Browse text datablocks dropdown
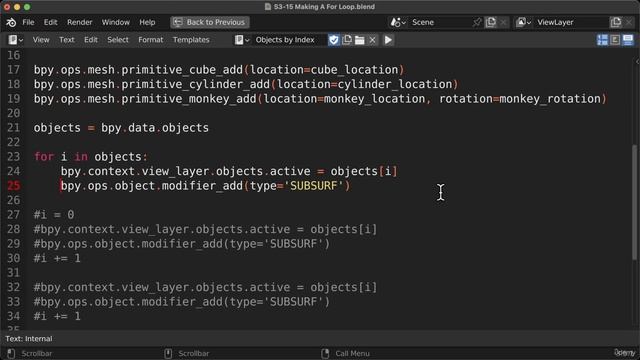Image resolution: width=640 pixels, height=360 pixels. click(242, 40)
